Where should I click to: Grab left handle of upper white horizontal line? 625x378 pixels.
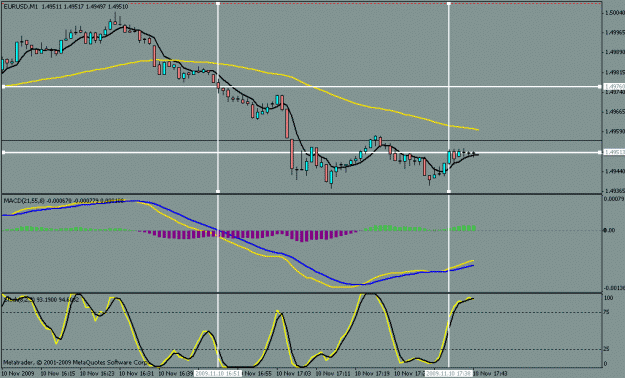click(x=4, y=87)
